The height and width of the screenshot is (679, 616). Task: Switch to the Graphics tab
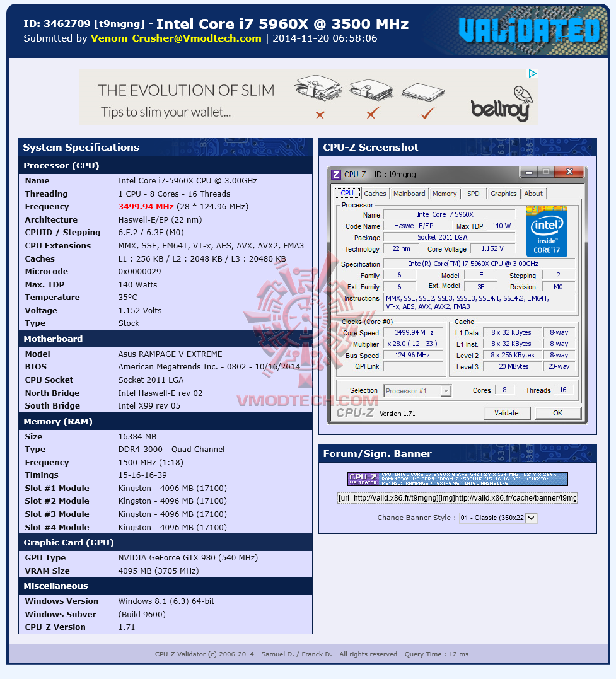503,194
